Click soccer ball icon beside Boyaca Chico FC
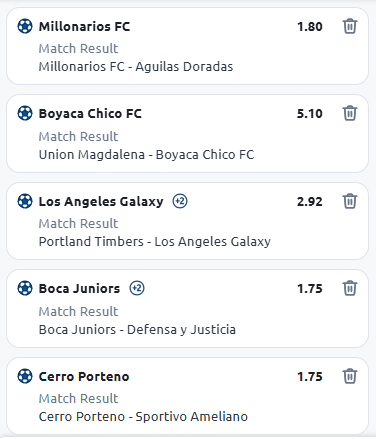The image size is (376, 439). pos(25,113)
